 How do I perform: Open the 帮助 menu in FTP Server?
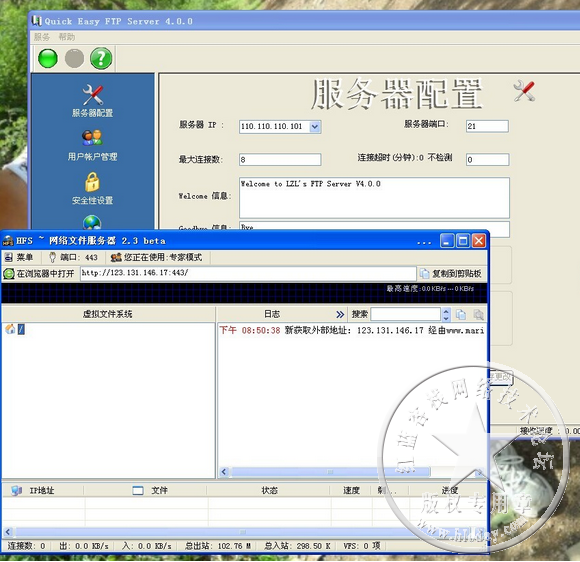pos(67,37)
